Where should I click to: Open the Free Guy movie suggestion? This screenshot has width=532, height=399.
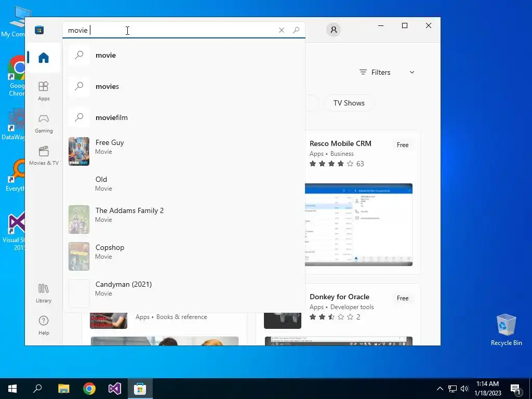click(x=183, y=151)
